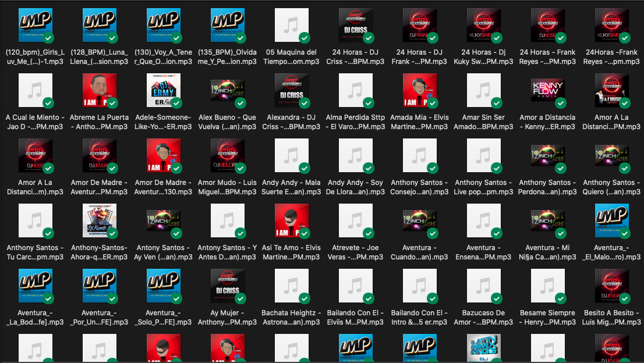Screen dimensions: 644x363
Task: Click Besame Siempre - Henry mp3 file
Action: coord(547,286)
